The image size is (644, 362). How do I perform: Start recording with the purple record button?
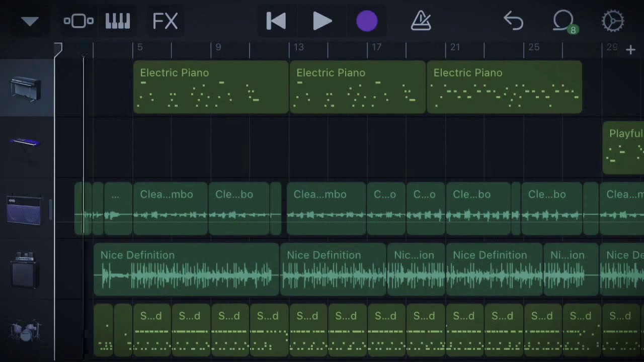tap(367, 21)
